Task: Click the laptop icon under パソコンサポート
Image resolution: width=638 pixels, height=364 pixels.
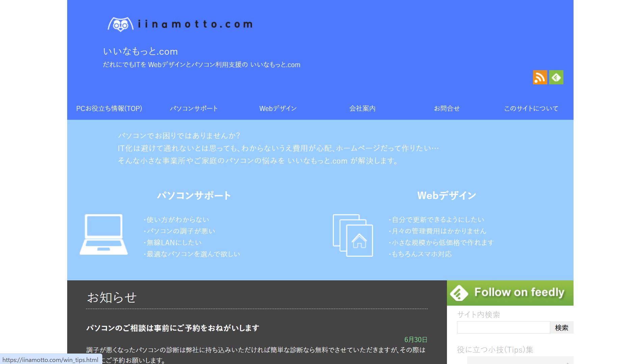Action: [x=104, y=235]
